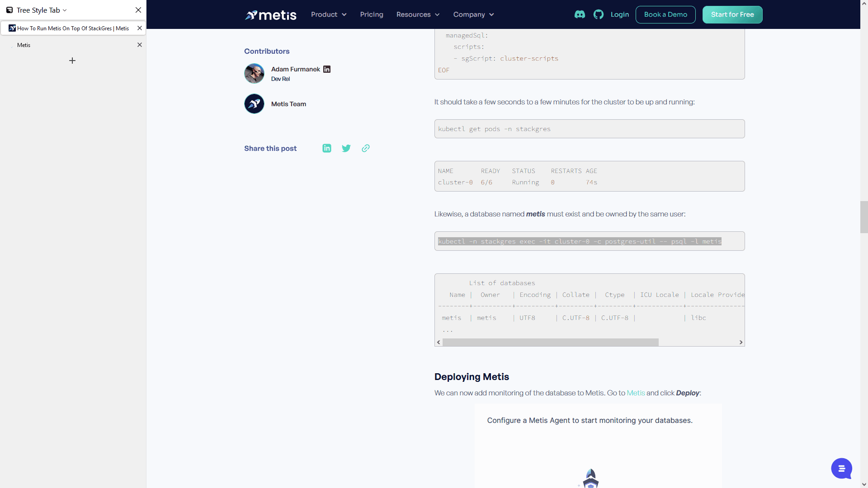Click the Metis logo in navigation bar

click(271, 15)
